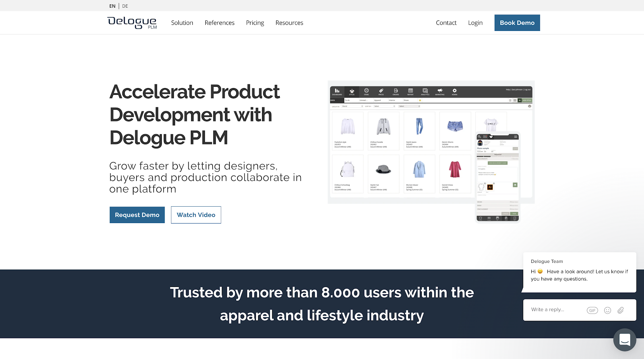
Task: Click the Delogue PLM logo
Action: click(x=132, y=23)
